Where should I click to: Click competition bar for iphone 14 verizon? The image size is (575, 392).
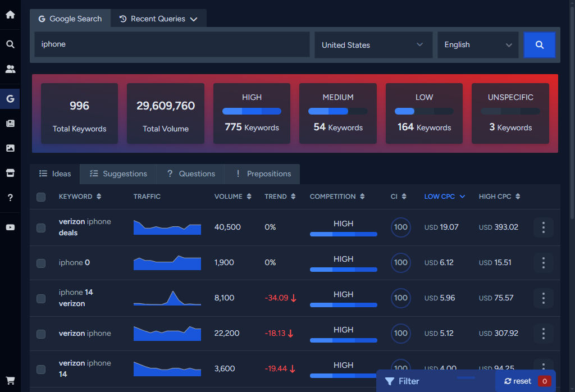pyautogui.click(x=344, y=305)
